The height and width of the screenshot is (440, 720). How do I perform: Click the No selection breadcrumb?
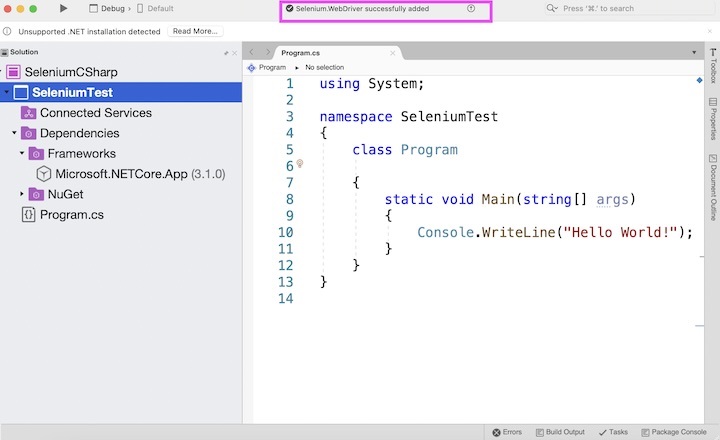[x=325, y=68]
